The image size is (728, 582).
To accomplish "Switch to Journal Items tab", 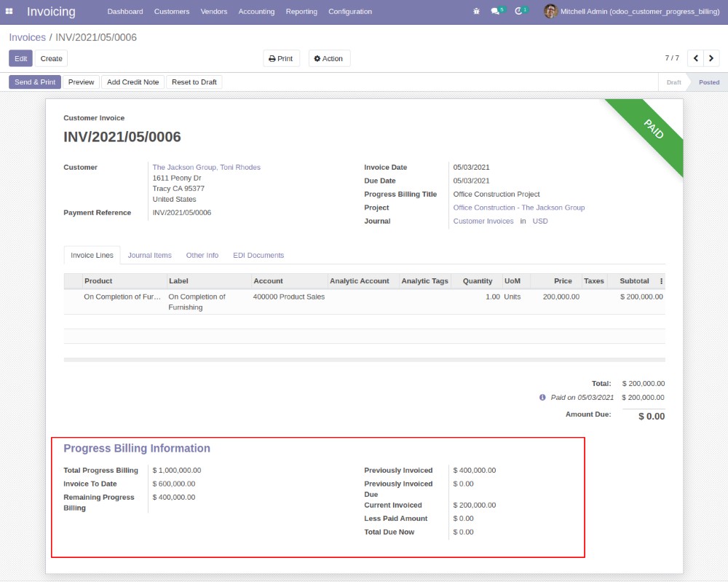I will [x=149, y=256].
